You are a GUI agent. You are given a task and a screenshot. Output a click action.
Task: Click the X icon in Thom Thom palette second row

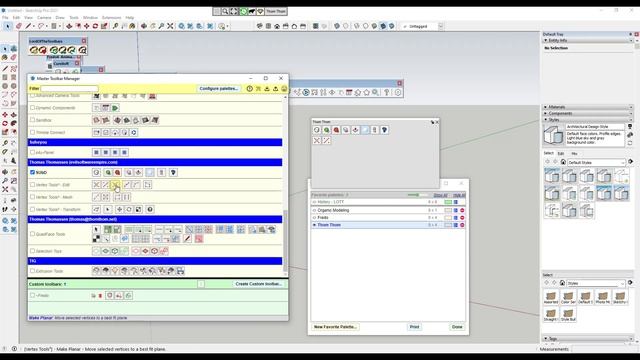coord(317,140)
